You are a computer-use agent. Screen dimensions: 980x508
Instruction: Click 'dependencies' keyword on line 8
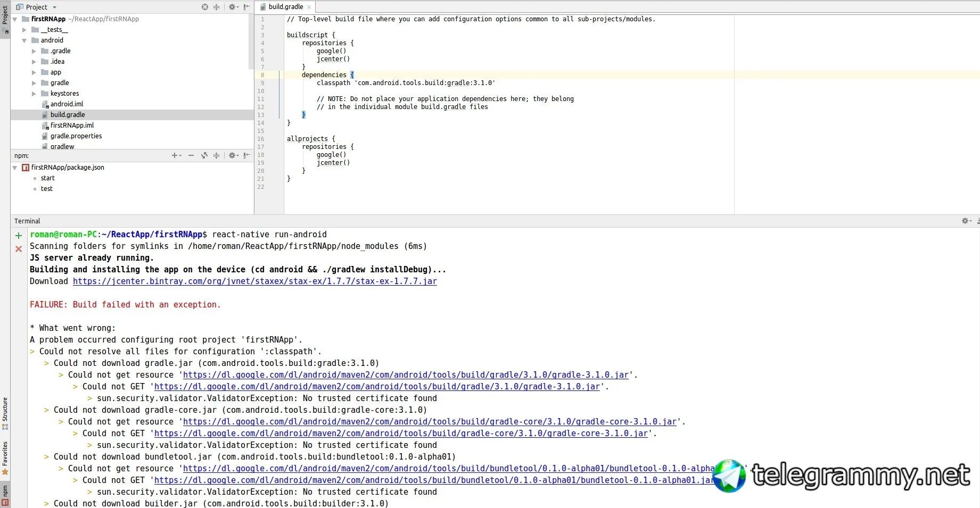pos(324,75)
